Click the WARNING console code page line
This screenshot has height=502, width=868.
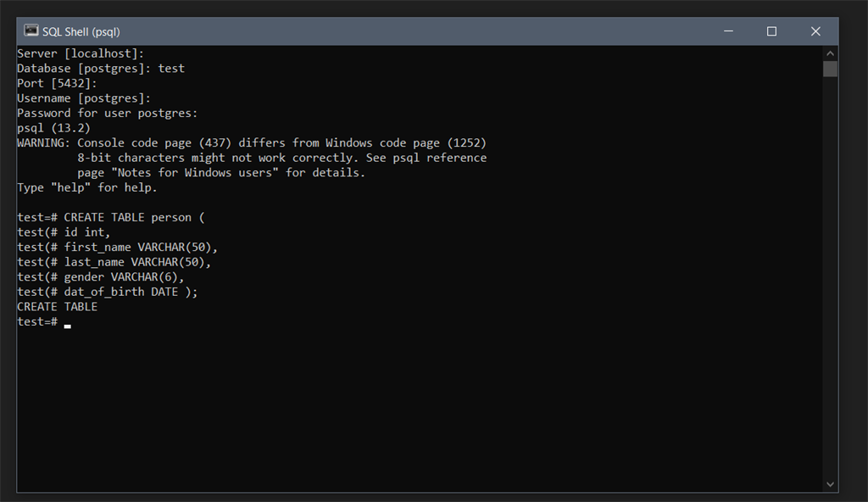[252, 142]
